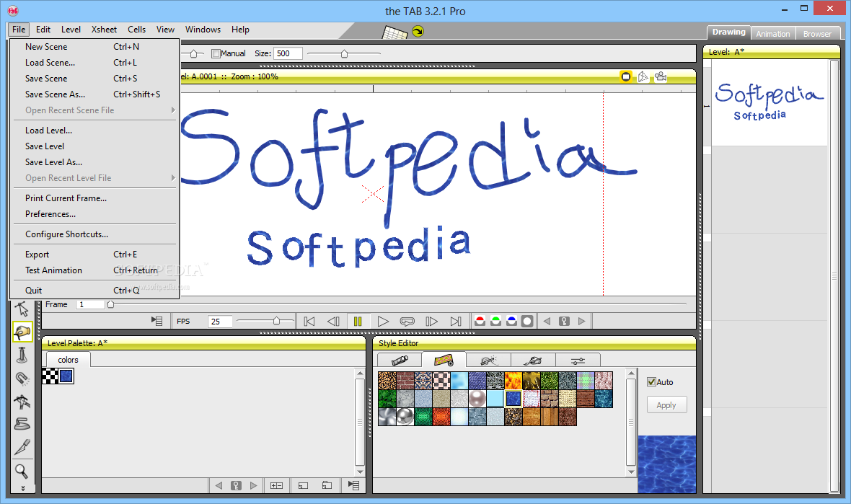Choose Save Scene As from File menu
Screen dimensions: 851x504
[x=95, y=94]
